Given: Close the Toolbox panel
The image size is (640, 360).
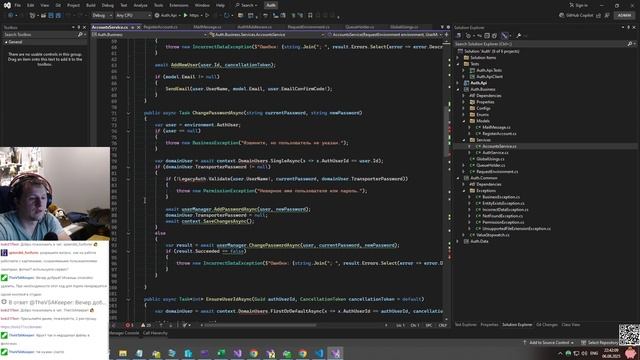Looking at the screenshot, I should pos(84,27).
